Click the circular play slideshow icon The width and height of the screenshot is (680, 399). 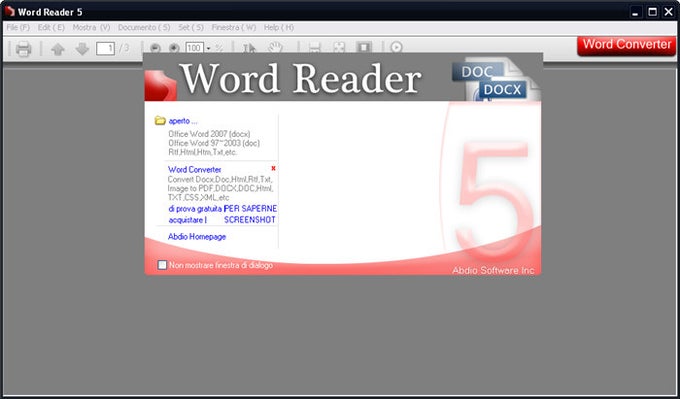pyautogui.click(x=396, y=47)
